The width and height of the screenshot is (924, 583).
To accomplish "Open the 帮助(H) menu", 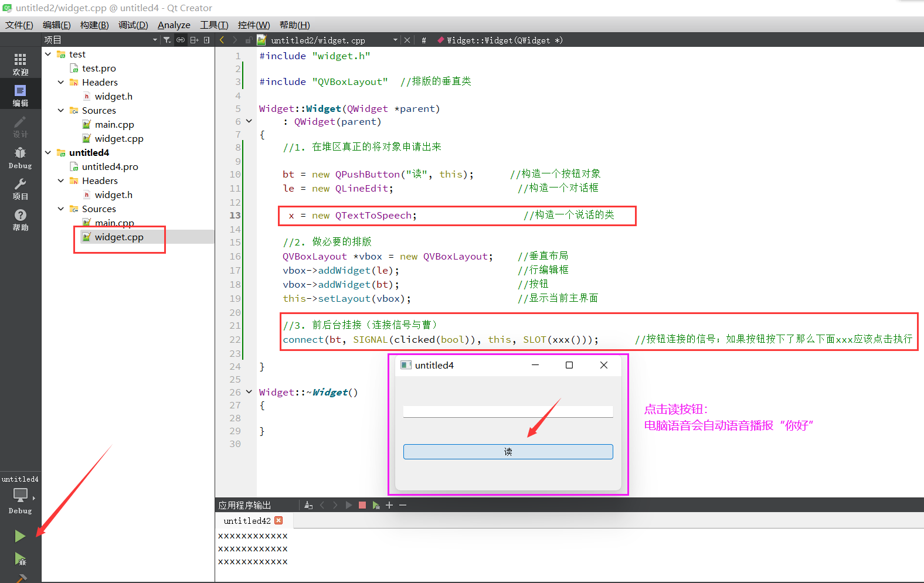I will coord(295,25).
